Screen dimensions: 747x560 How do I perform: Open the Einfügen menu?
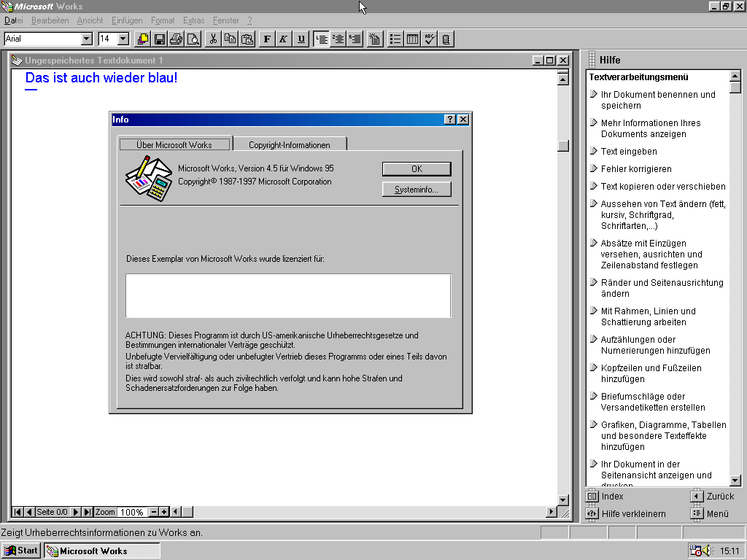pyautogui.click(x=127, y=20)
